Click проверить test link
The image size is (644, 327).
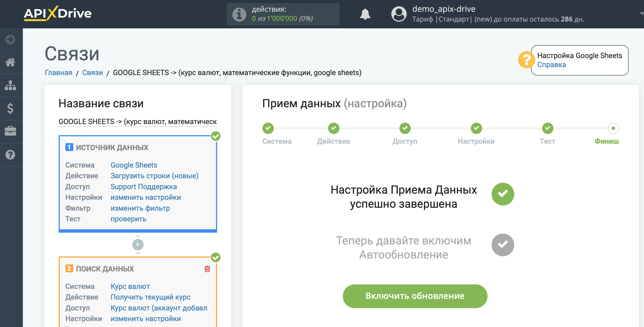point(128,219)
